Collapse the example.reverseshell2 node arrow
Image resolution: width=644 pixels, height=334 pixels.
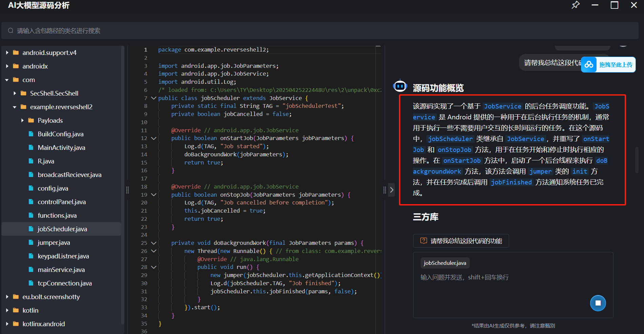(x=15, y=107)
